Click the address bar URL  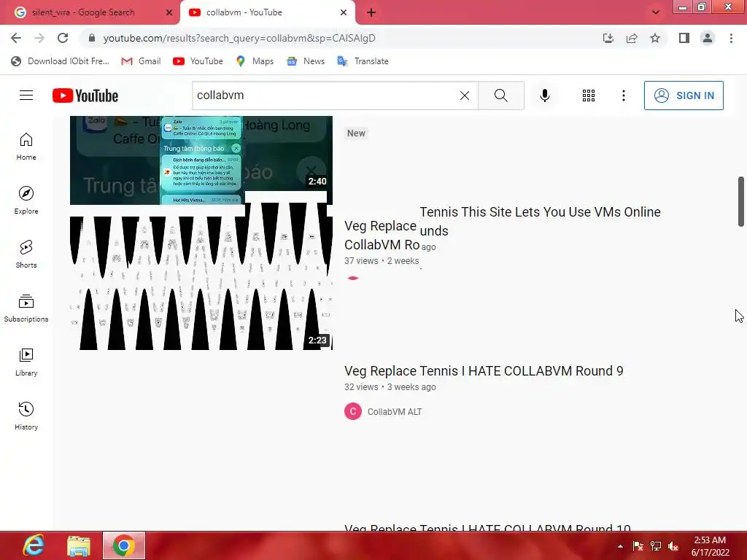point(239,38)
